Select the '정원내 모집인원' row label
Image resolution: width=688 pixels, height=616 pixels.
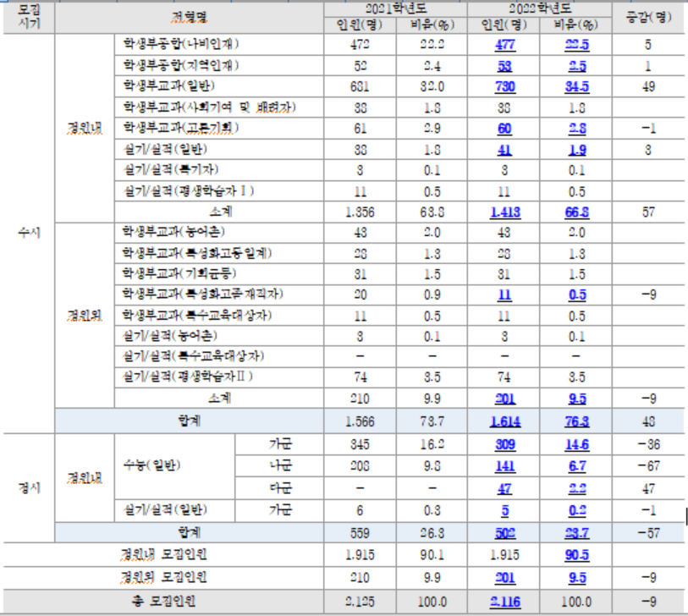pyautogui.click(x=163, y=554)
